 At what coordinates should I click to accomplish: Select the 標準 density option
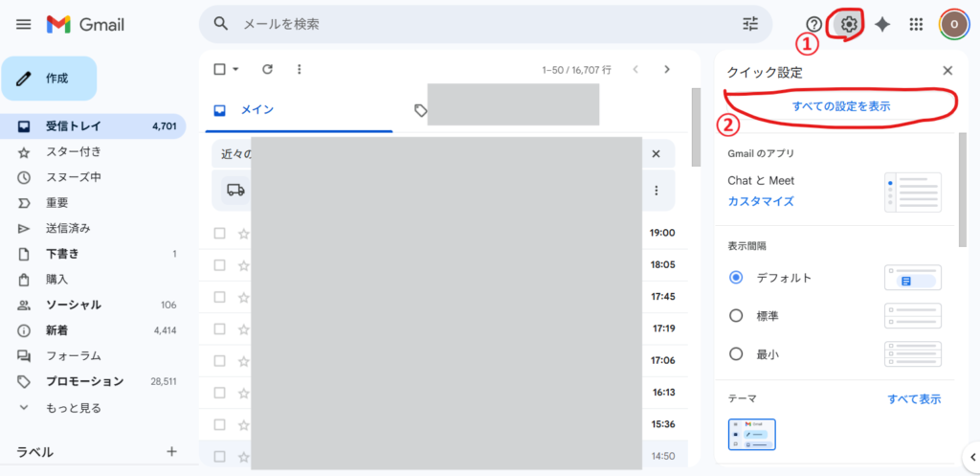click(x=736, y=315)
